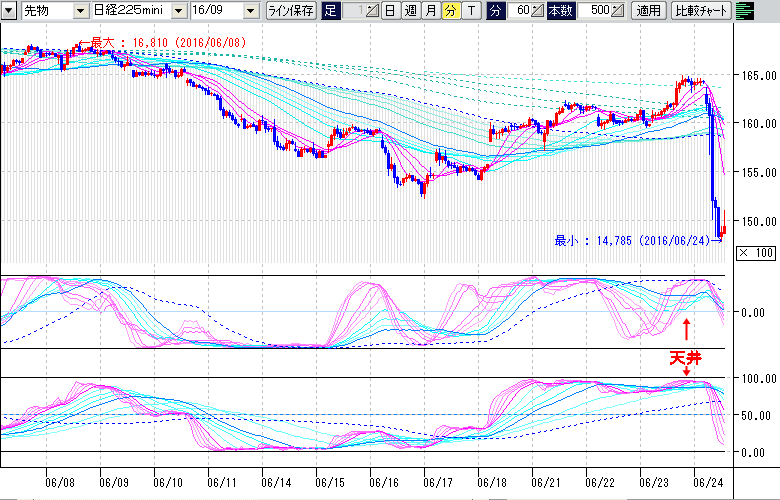The height and width of the screenshot is (500, 780).
Task: Click the minute interval field showing 60
Action: 519,10
